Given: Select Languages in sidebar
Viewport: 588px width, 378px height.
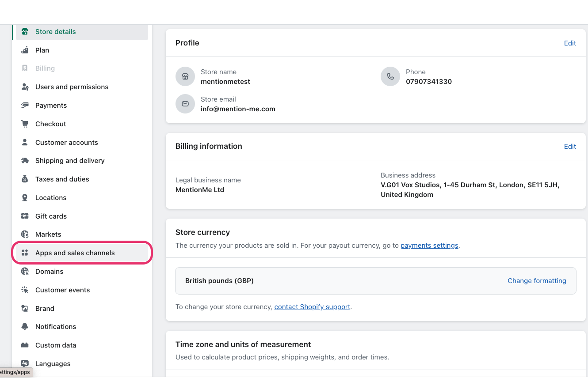Looking at the screenshot, I should 82,364.
